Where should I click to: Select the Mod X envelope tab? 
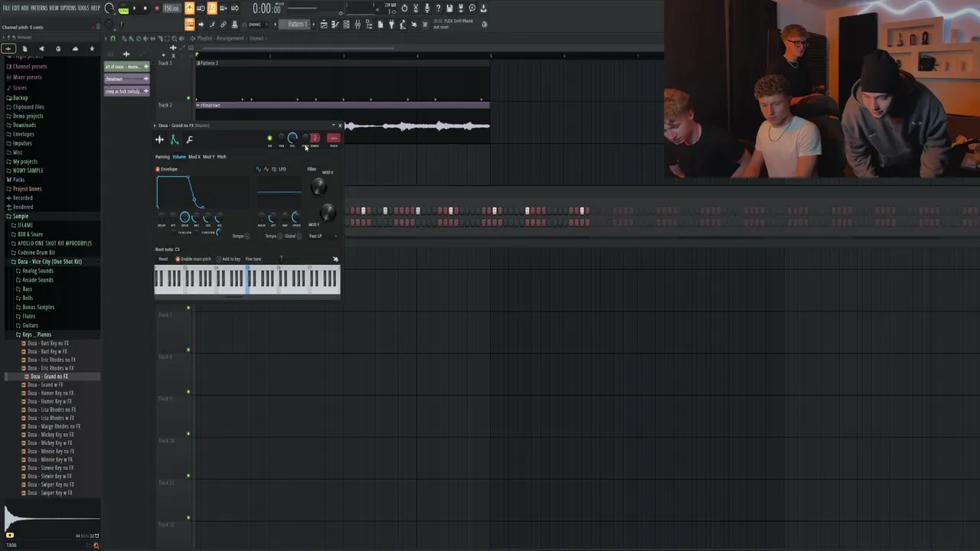click(194, 157)
